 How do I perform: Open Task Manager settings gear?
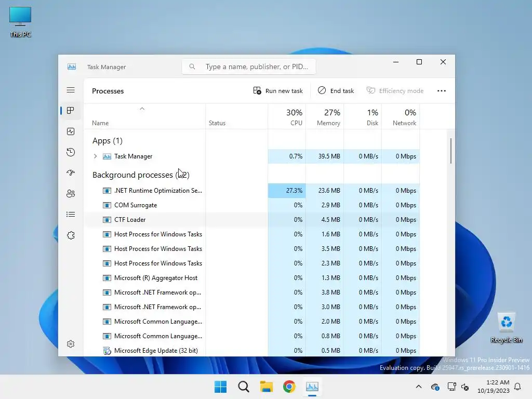coord(71,344)
